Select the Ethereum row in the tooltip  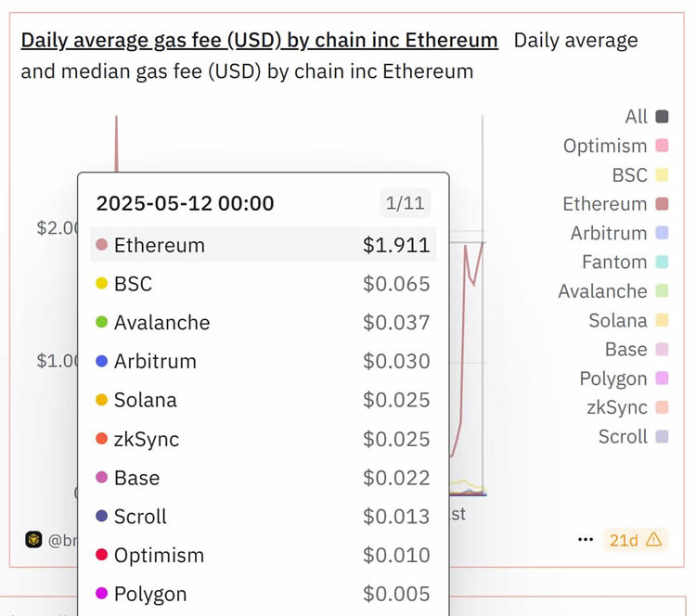click(x=263, y=245)
